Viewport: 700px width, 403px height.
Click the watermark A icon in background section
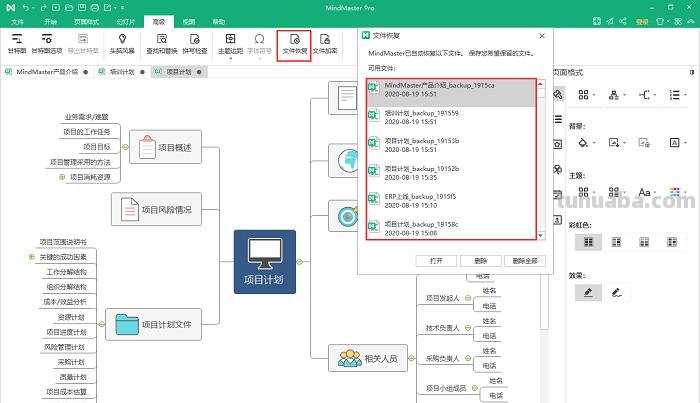click(x=675, y=142)
